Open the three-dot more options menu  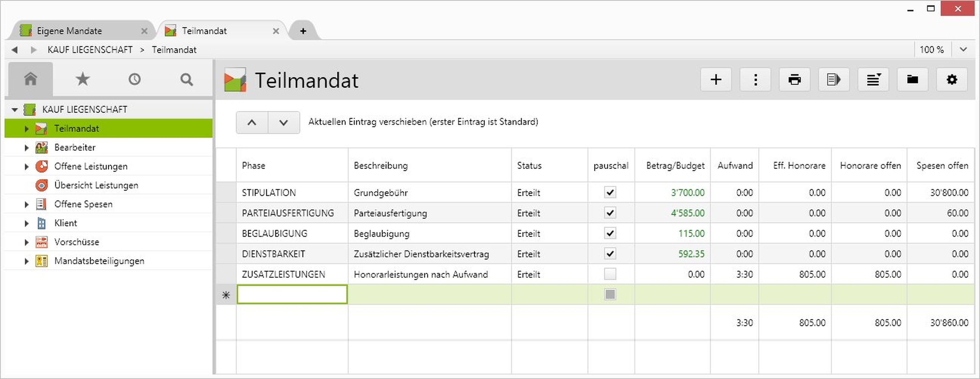(x=755, y=80)
